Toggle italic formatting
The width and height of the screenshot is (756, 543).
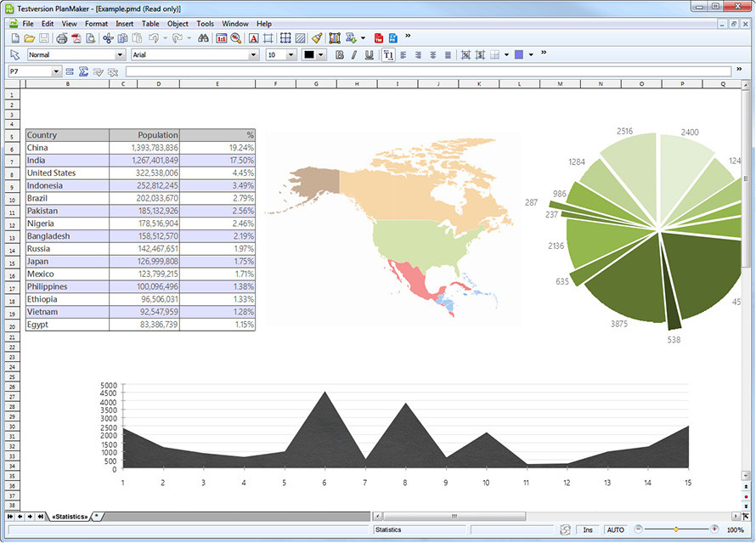pyautogui.click(x=354, y=55)
